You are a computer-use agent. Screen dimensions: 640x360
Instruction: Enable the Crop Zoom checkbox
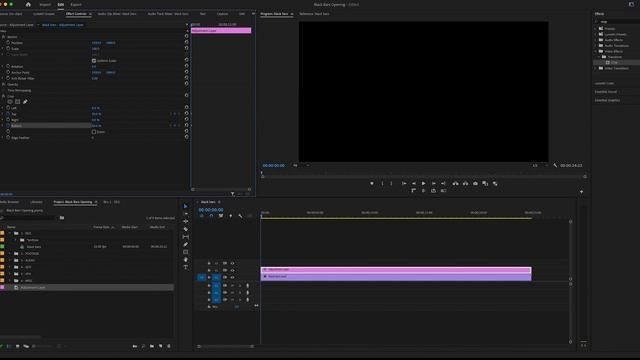pyautogui.click(x=94, y=132)
